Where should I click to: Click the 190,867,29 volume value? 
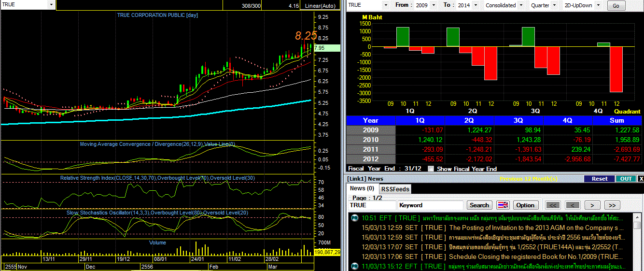[328, 252]
